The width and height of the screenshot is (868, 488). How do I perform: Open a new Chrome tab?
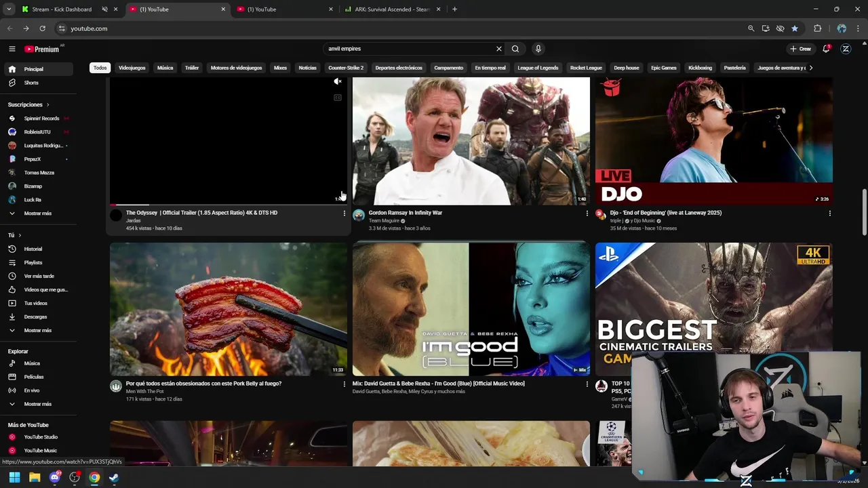click(454, 9)
